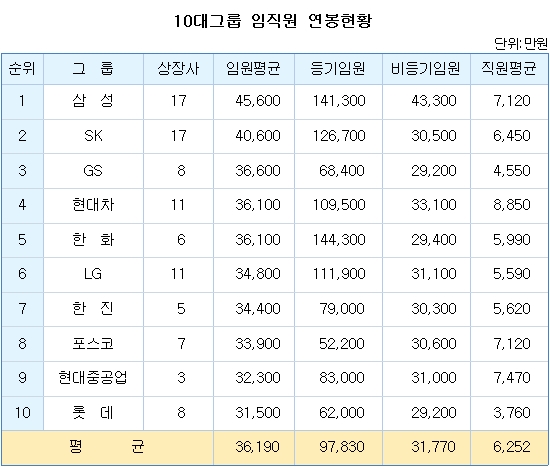Click the 등기임원 column header
Viewport: 550px width, 469px height.
tap(338, 69)
